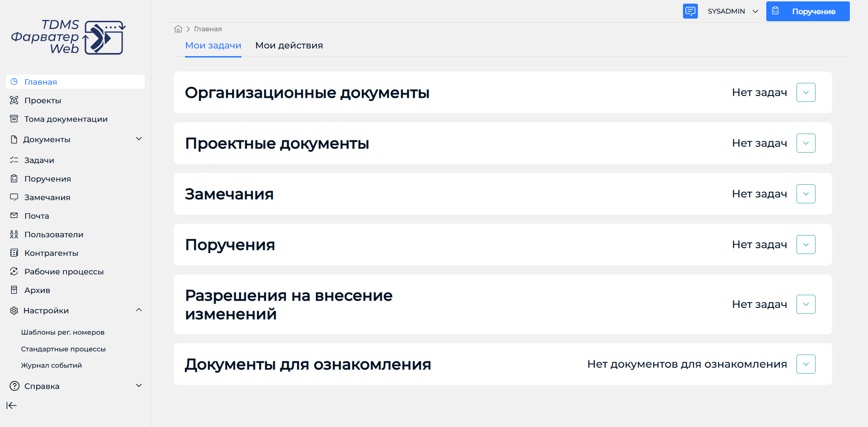The width and height of the screenshot is (868, 427).
Task: Open Журнал событий settings item
Action: pos(52,365)
